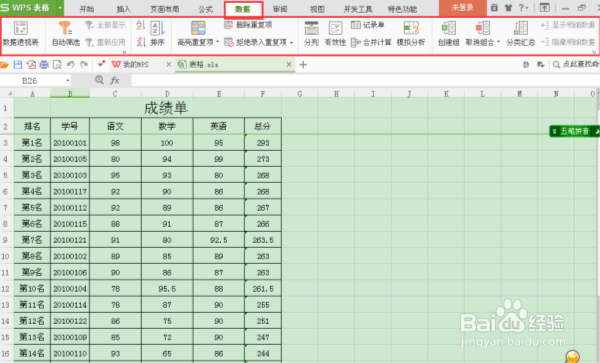Click 显示明细数据 show detail

coord(568,25)
